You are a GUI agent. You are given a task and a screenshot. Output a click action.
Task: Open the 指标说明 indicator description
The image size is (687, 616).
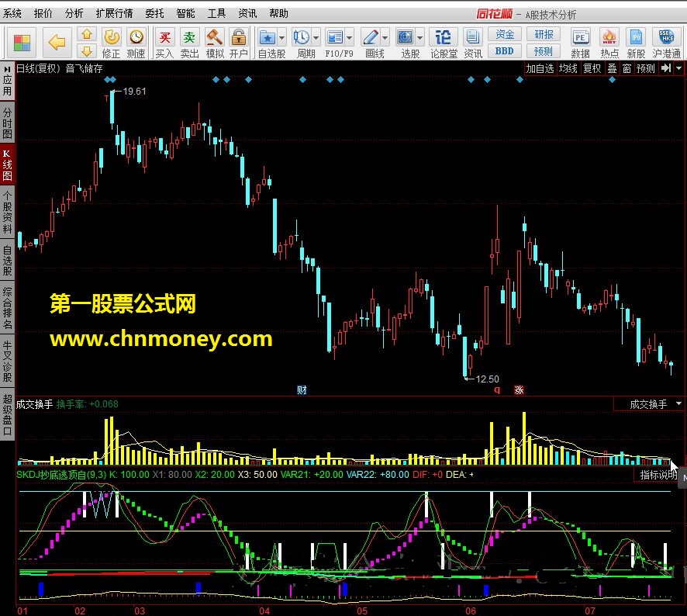tap(658, 474)
